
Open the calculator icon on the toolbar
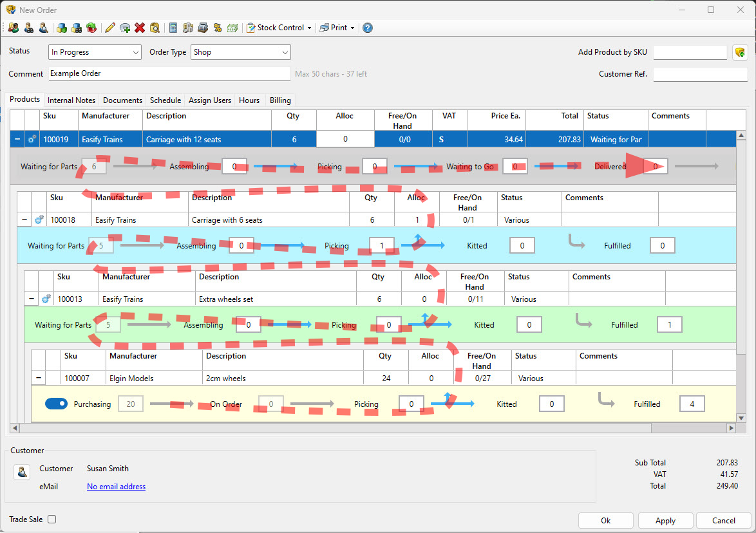(174, 28)
